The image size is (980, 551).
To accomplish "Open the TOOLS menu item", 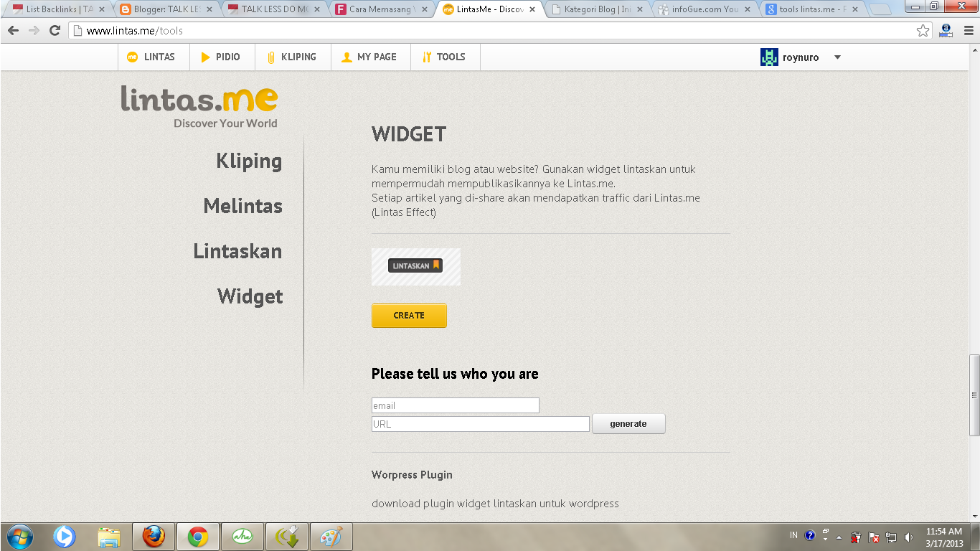I will click(446, 57).
